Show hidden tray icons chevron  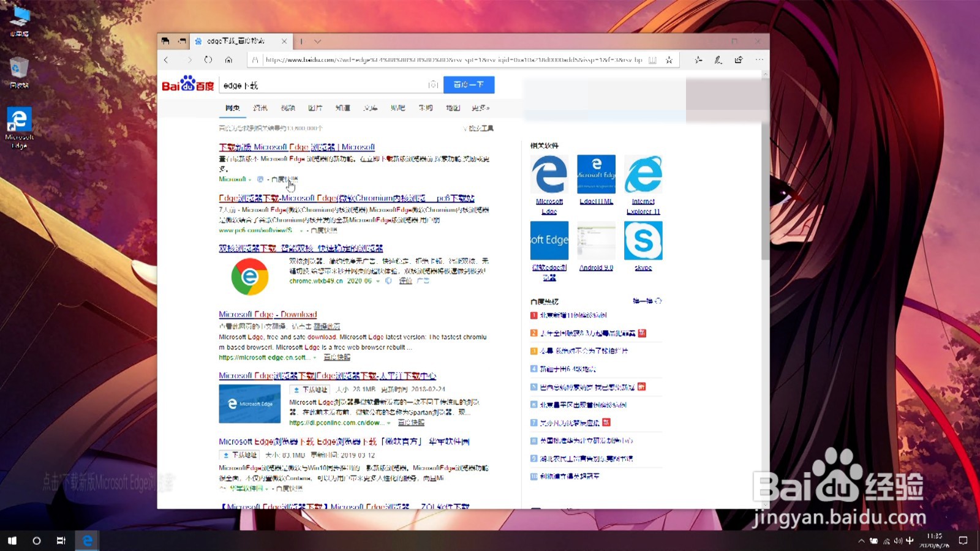pyautogui.click(x=861, y=541)
